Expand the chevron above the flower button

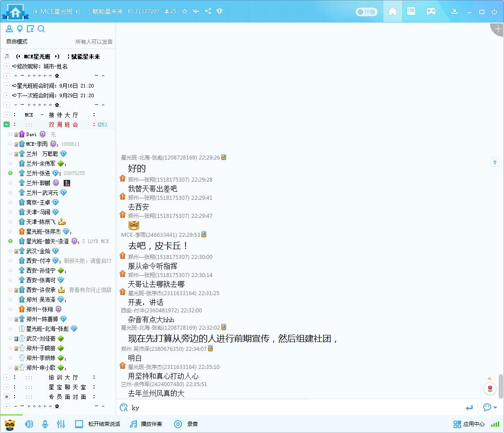point(489,379)
